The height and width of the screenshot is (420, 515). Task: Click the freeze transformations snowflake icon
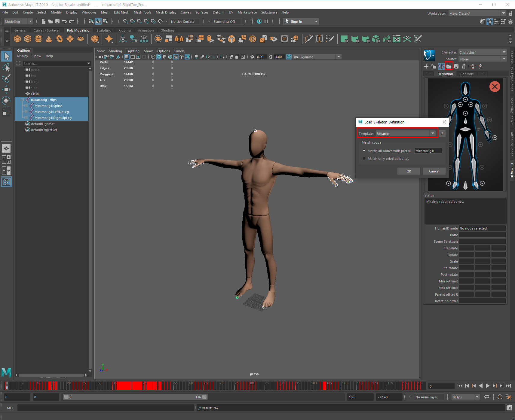tap(144, 39)
